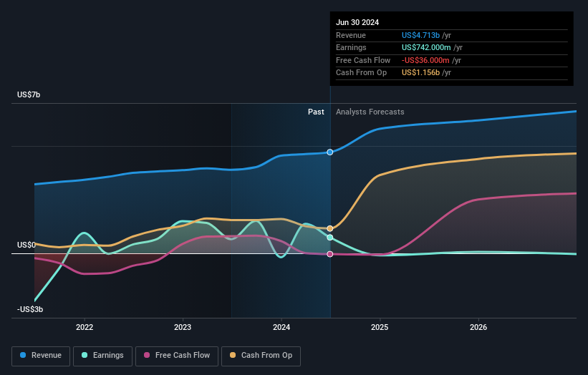The height and width of the screenshot is (375, 588).
Task: Select the 2025 x-axis label
Action: (x=380, y=327)
